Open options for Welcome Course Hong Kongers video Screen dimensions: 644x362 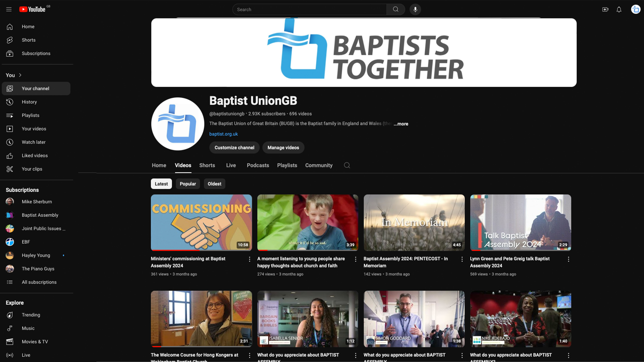point(249,355)
